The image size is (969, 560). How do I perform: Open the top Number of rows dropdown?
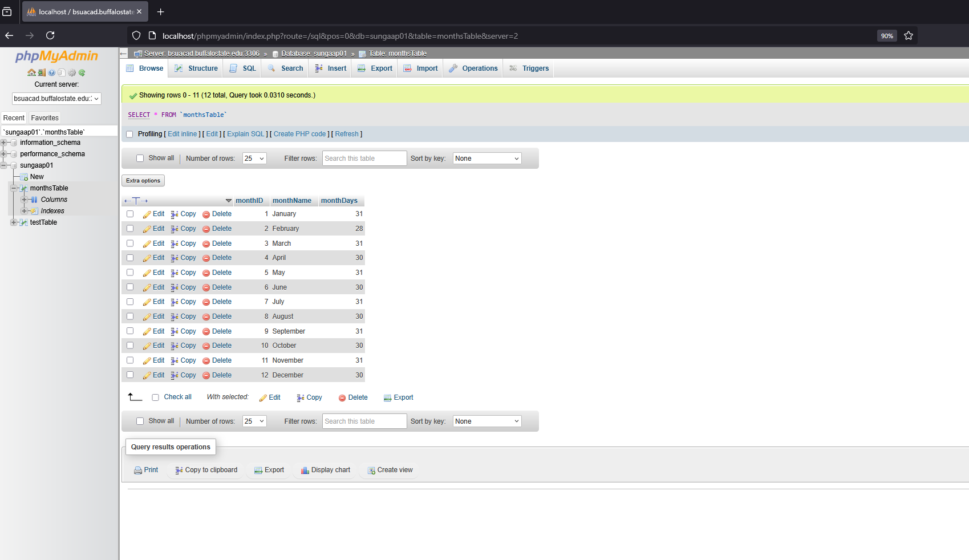coord(254,159)
